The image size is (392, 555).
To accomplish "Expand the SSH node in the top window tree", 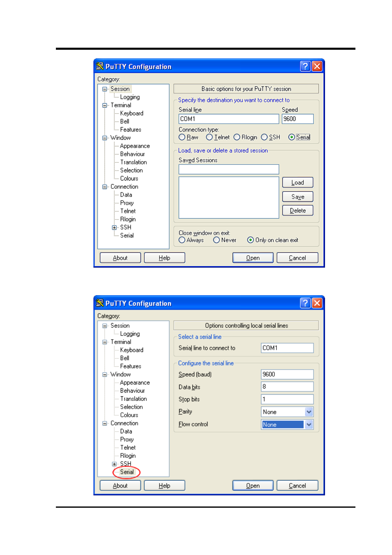I will tap(114, 227).
